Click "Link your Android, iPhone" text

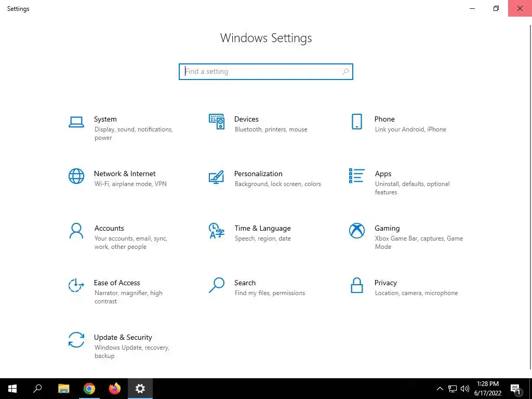point(410,129)
